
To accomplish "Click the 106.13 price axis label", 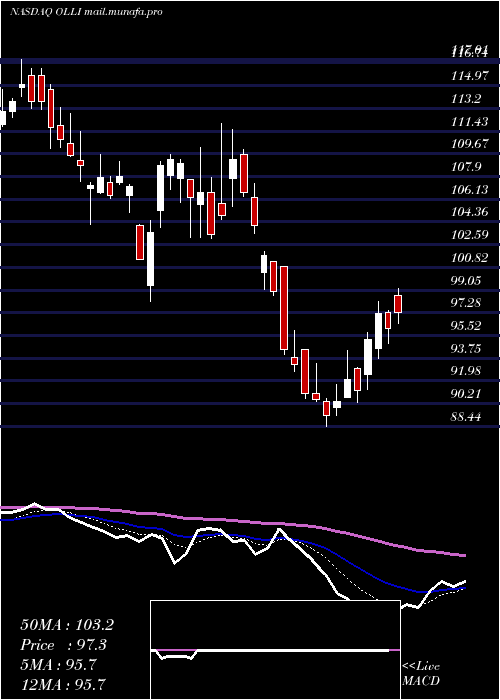I will [469, 190].
